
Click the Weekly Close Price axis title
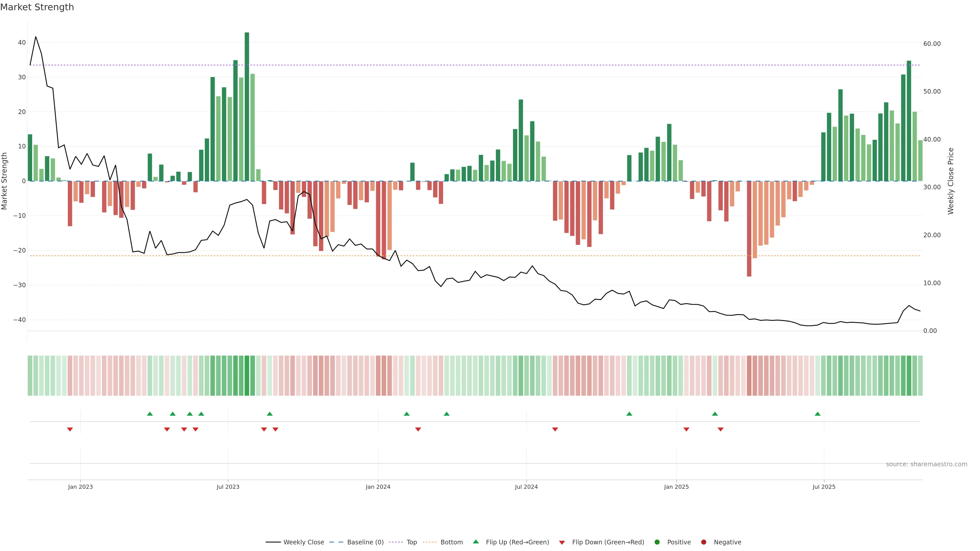coord(951,181)
